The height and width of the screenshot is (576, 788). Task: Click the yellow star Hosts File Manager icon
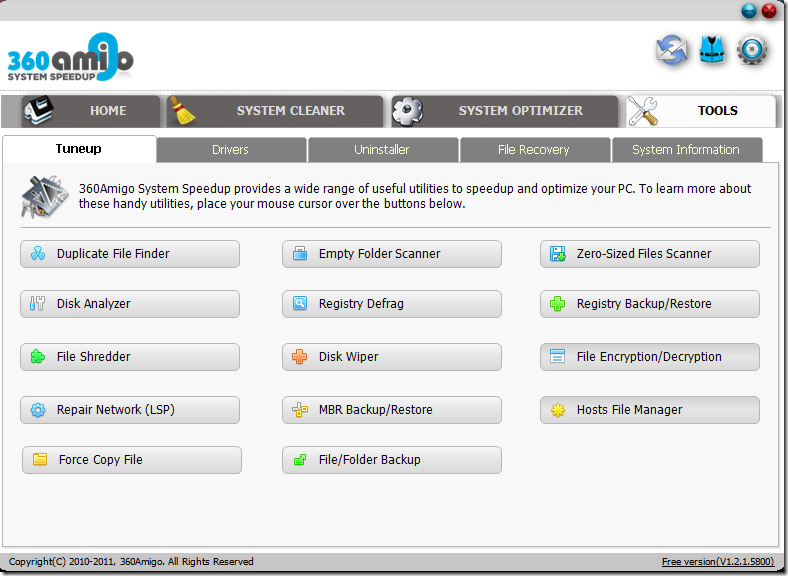(557, 410)
